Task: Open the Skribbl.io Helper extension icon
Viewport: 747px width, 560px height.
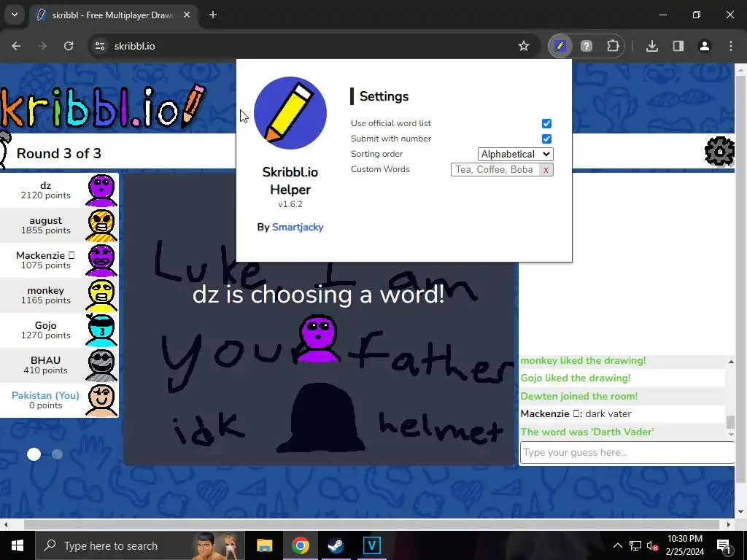Action: [560, 46]
